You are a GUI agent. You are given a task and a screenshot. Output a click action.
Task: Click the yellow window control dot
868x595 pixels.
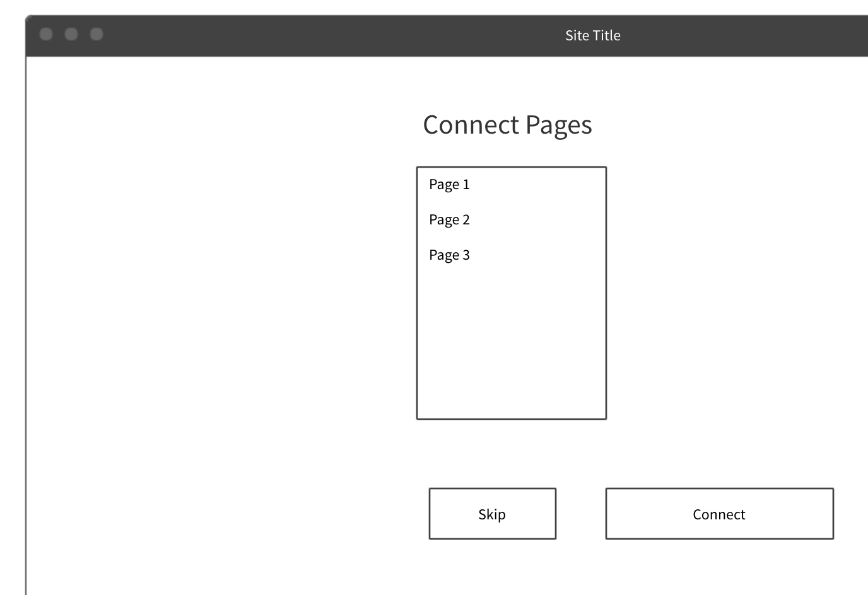click(70, 35)
